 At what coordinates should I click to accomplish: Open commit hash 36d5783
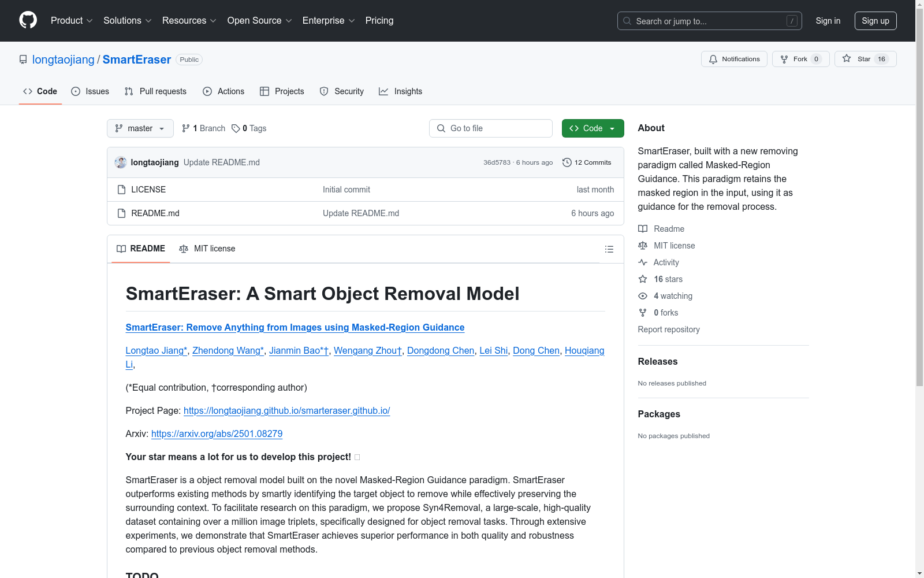tap(497, 162)
